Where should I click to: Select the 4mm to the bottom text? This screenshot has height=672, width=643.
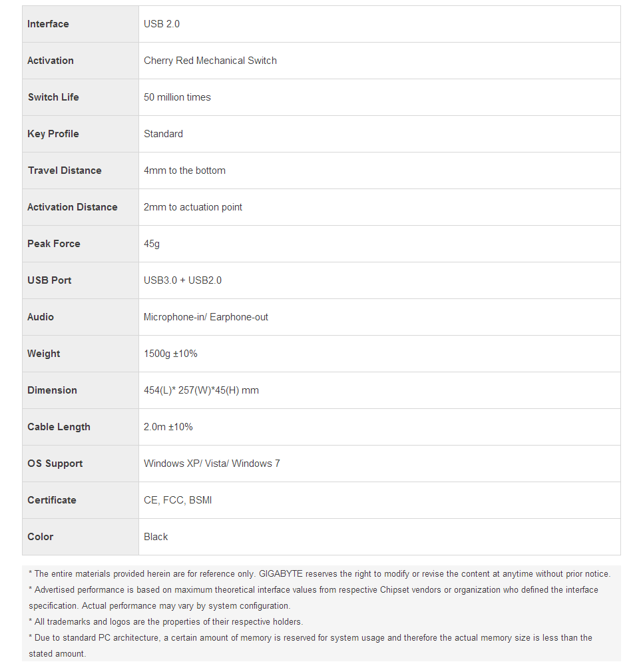[x=184, y=170]
